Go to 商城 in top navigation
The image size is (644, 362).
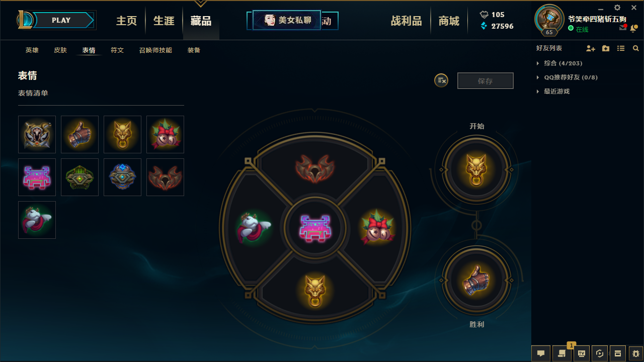[x=449, y=21]
